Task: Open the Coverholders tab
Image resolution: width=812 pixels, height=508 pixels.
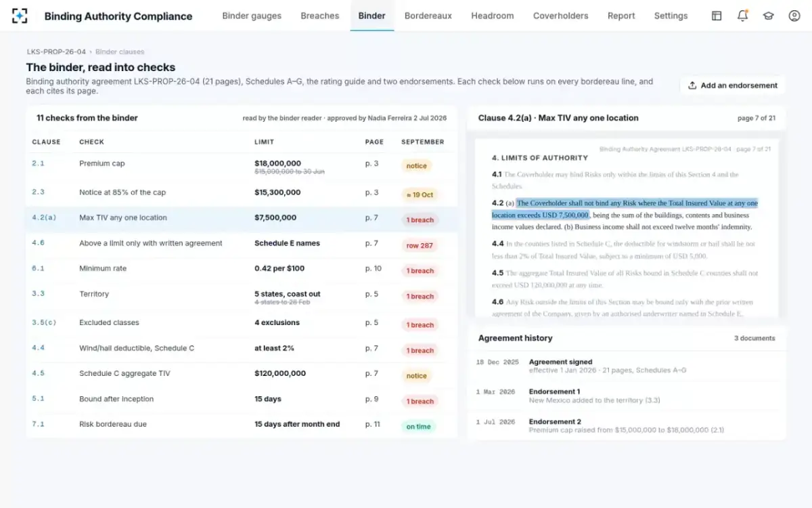Action: [x=561, y=16]
